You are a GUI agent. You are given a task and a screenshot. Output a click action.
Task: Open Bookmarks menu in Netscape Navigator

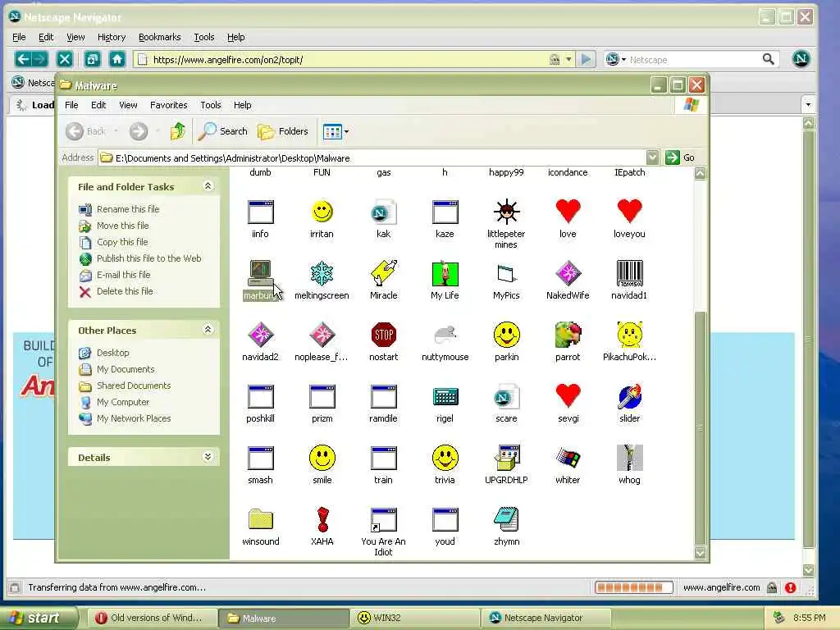coord(160,37)
